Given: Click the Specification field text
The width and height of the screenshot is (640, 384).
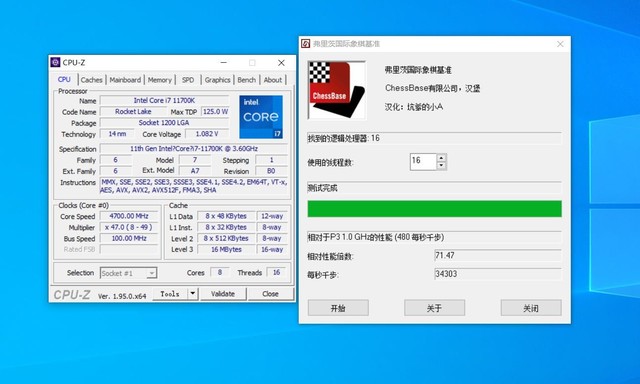Looking at the screenshot, I should coord(194,149).
